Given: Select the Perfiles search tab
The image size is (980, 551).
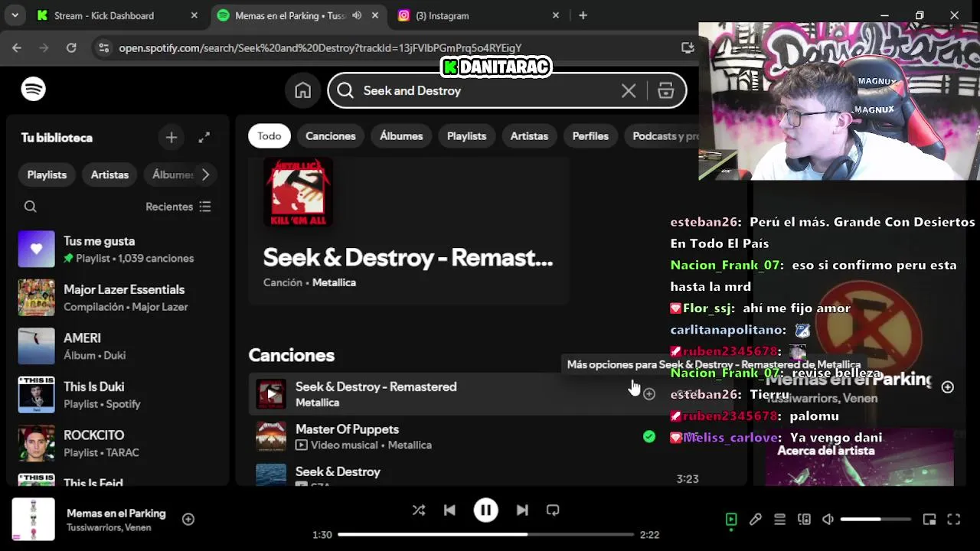Looking at the screenshot, I should [590, 136].
